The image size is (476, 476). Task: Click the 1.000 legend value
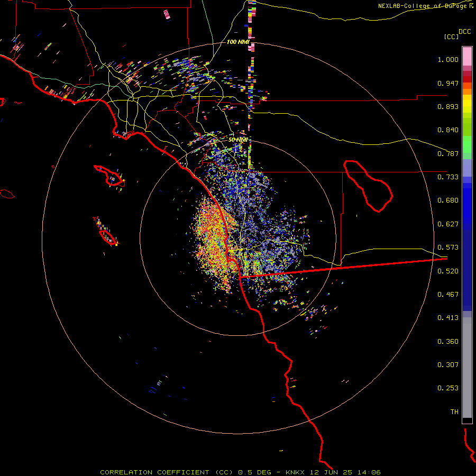point(448,59)
